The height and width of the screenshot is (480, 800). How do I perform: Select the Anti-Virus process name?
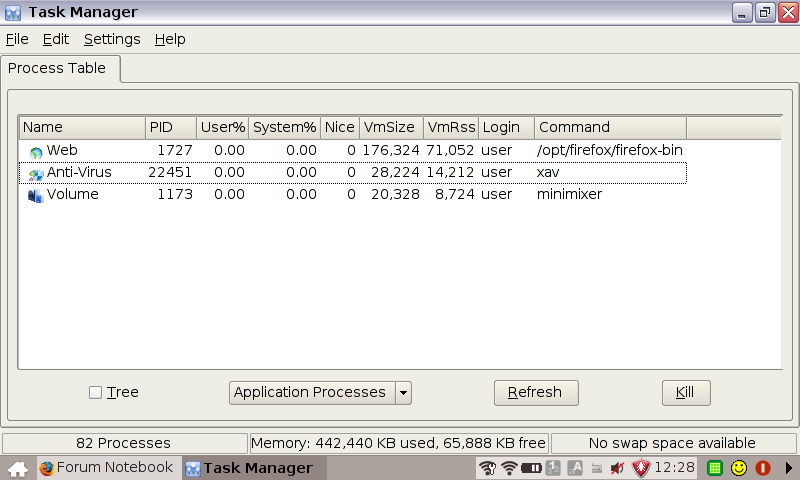[x=79, y=172]
